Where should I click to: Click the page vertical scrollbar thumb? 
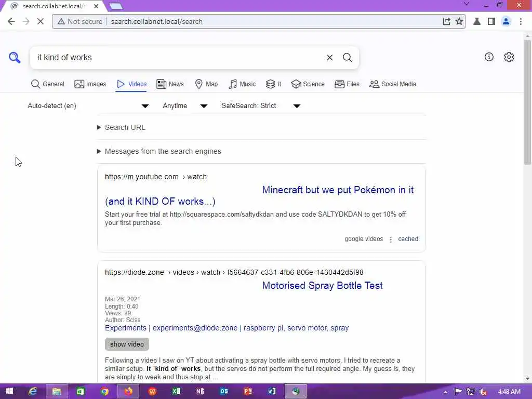[x=527, y=102]
